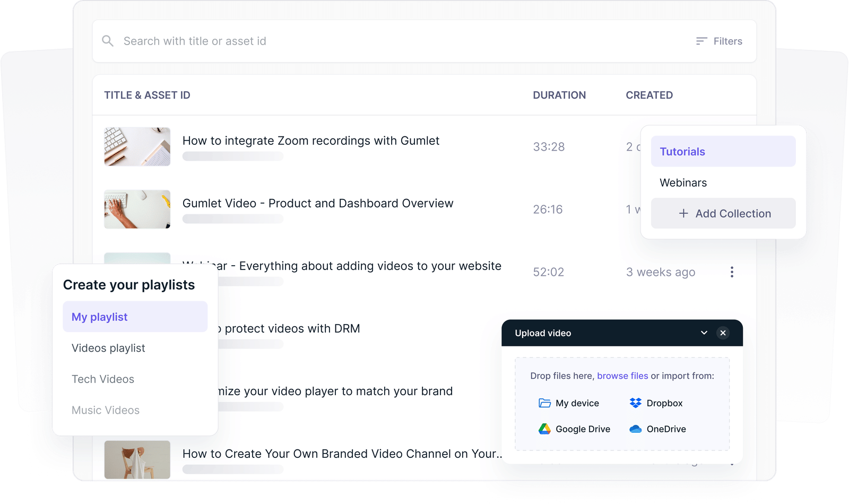Image resolution: width=849 pixels, height=504 pixels.
Task: Pick the Music Videos playlist
Action: pyautogui.click(x=105, y=410)
